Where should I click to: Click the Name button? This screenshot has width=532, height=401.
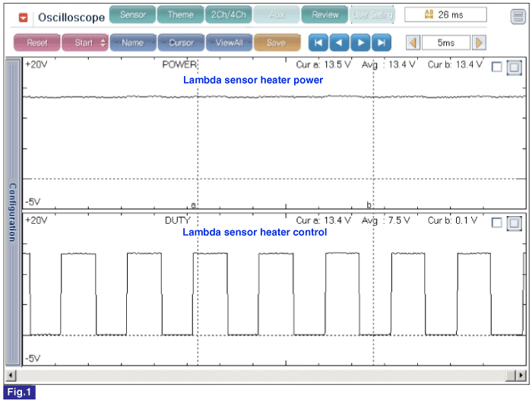[x=133, y=43]
